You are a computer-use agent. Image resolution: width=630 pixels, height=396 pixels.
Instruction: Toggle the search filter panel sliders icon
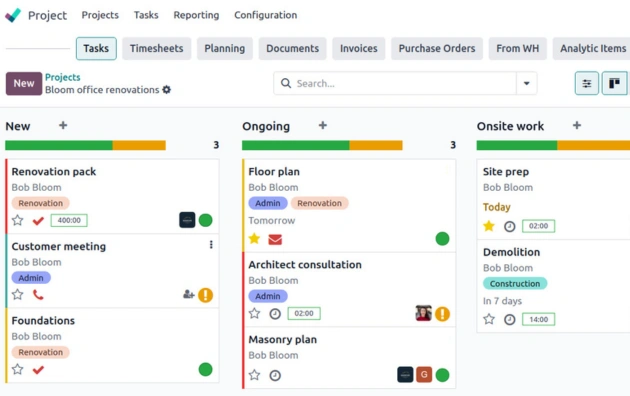pos(587,83)
